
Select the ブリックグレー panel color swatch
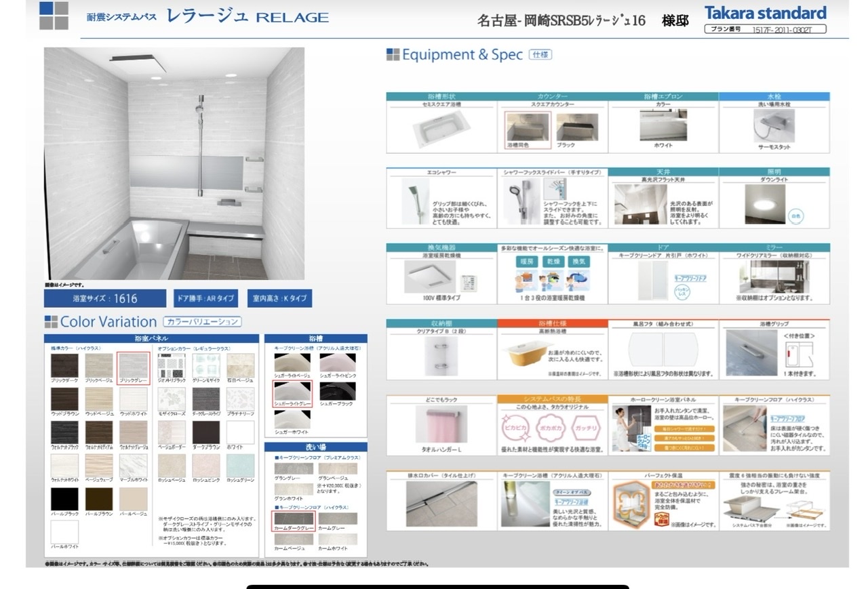coord(133,365)
